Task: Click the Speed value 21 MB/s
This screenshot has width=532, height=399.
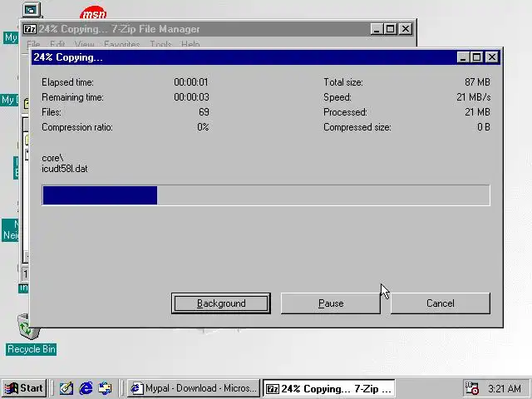Action: [474, 97]
